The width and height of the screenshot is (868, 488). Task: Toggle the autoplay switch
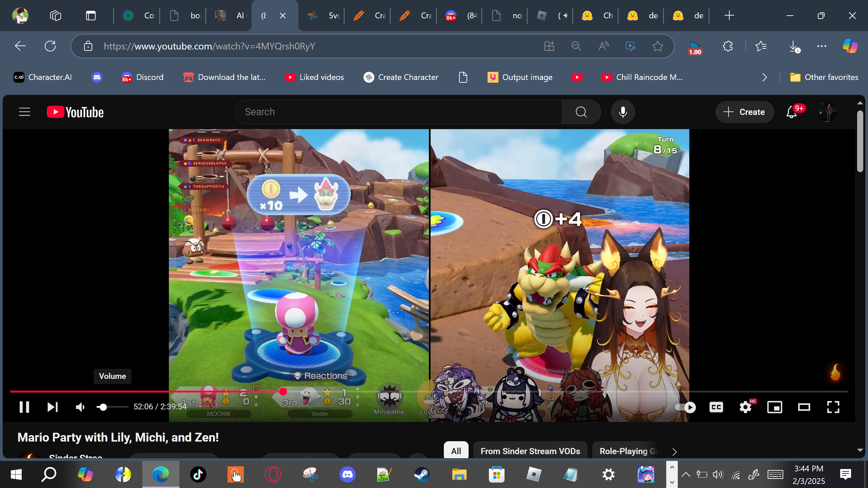pos(686,407)
